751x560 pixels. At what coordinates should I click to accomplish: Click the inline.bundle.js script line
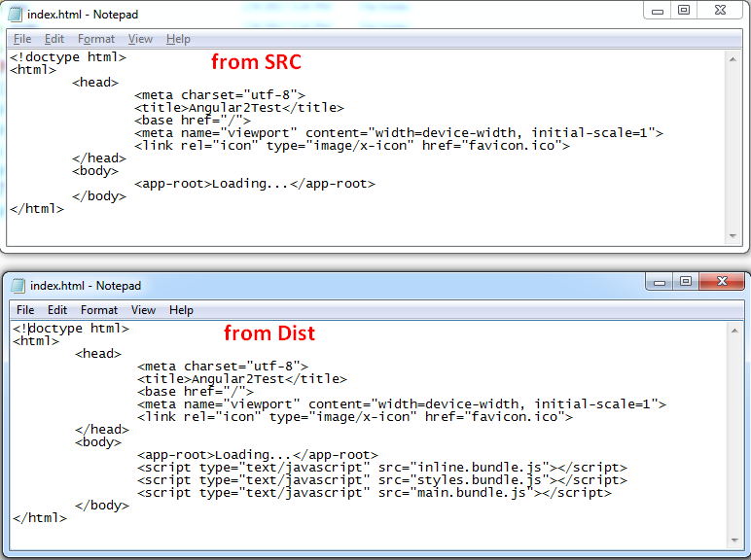(x=382, y=467)
